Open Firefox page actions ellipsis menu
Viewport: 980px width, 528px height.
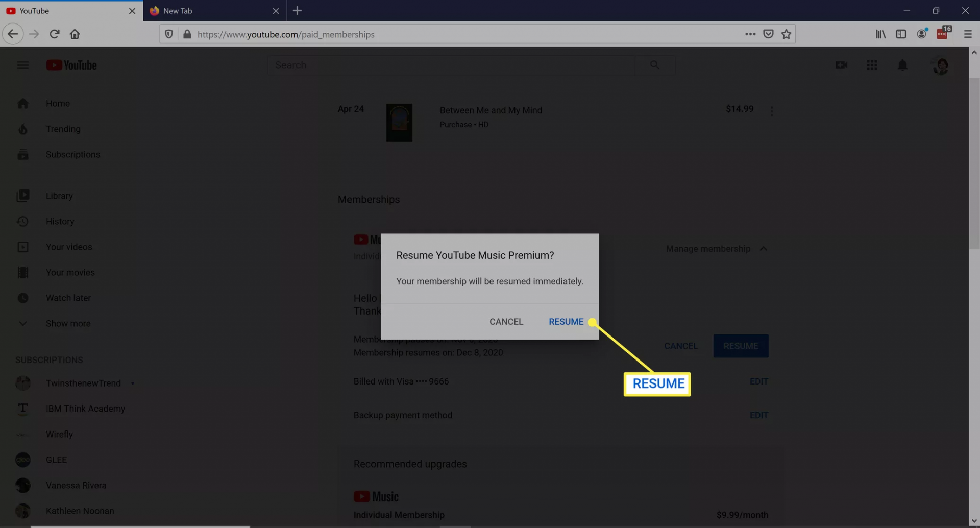coord(750,34)
